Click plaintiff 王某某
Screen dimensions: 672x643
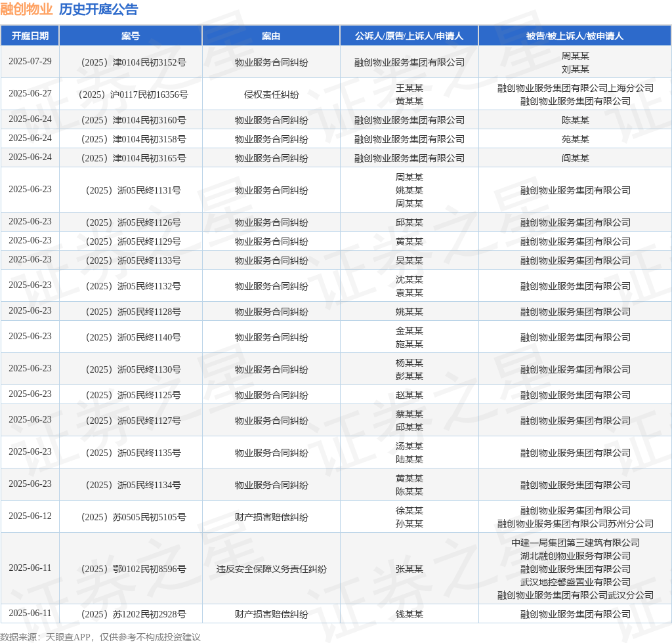pos(409,88)
